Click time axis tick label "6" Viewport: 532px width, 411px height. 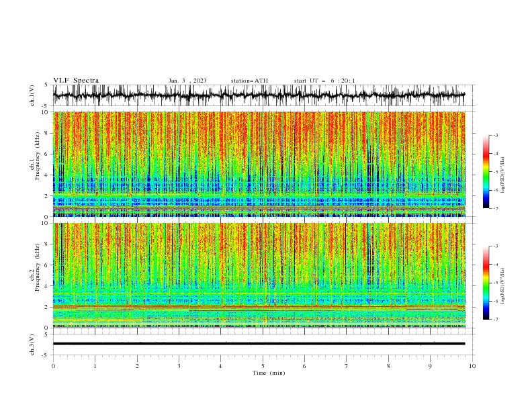pos(304,366)
